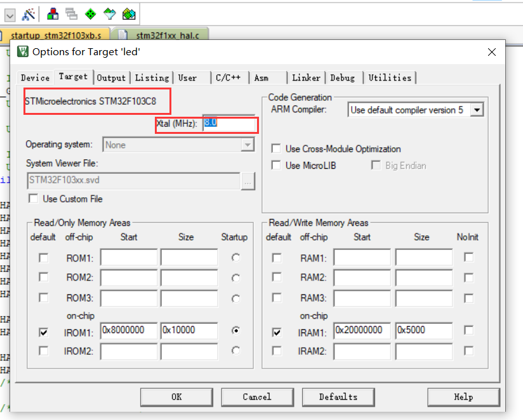
Task: Toggle the IRAM1 NoInit checkbox
Action: pos(468,331)
